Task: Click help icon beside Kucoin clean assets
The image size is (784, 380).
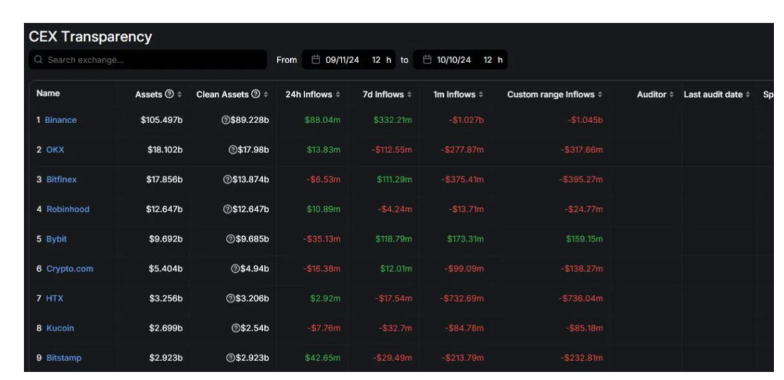Action: (236, 328)
